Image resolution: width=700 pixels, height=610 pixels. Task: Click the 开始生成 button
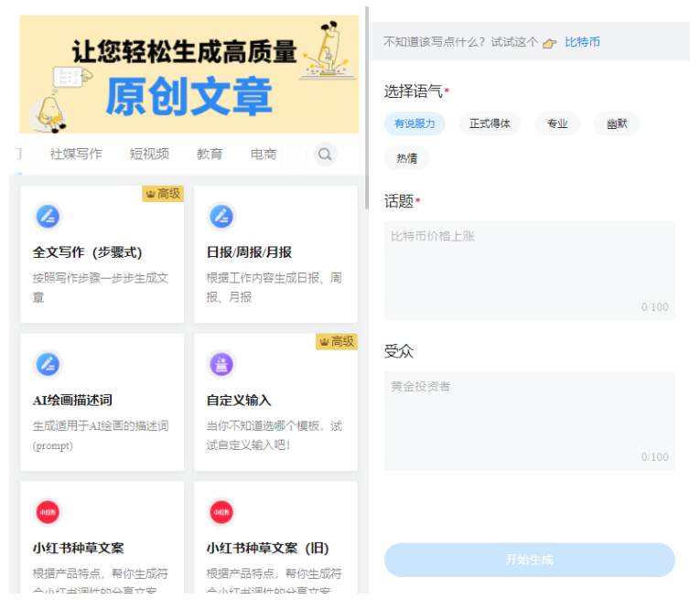click(x=530, y=560)
